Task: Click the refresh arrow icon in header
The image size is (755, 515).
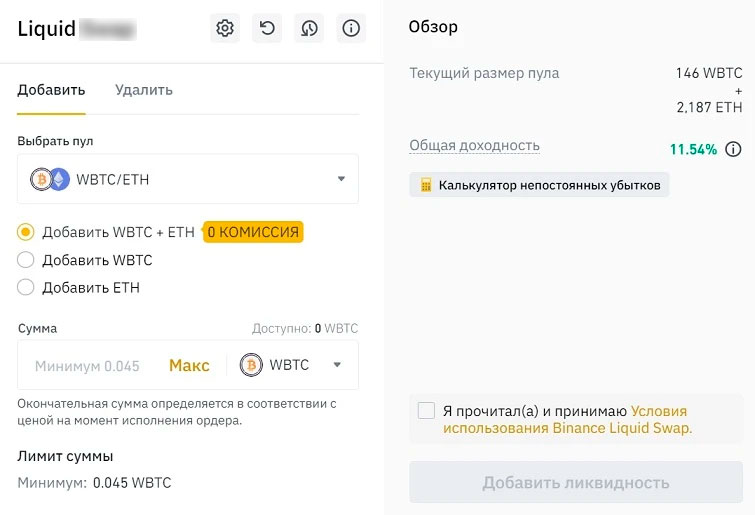Action: coord(267,29)
